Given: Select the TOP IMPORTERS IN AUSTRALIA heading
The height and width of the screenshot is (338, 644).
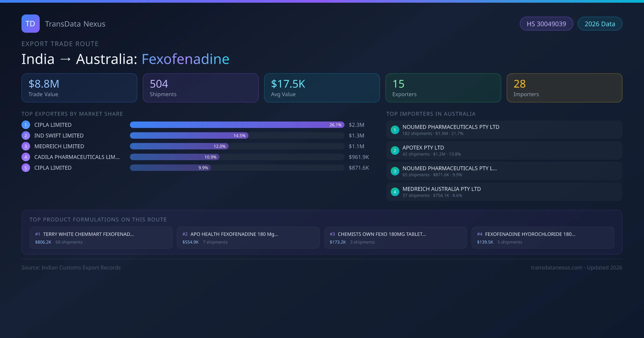Looking at the screenshot, I should [431, 114].
